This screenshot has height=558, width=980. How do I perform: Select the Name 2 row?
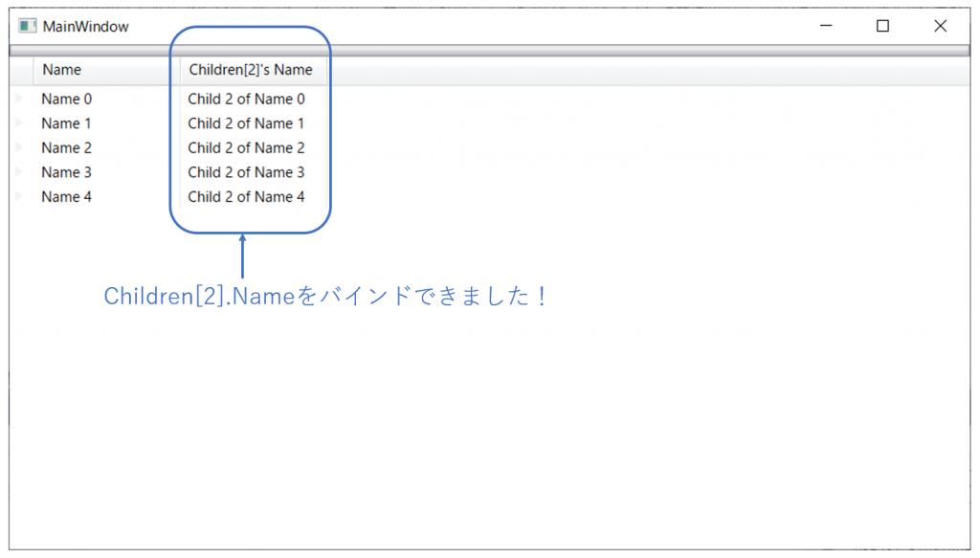pos(65,147)
